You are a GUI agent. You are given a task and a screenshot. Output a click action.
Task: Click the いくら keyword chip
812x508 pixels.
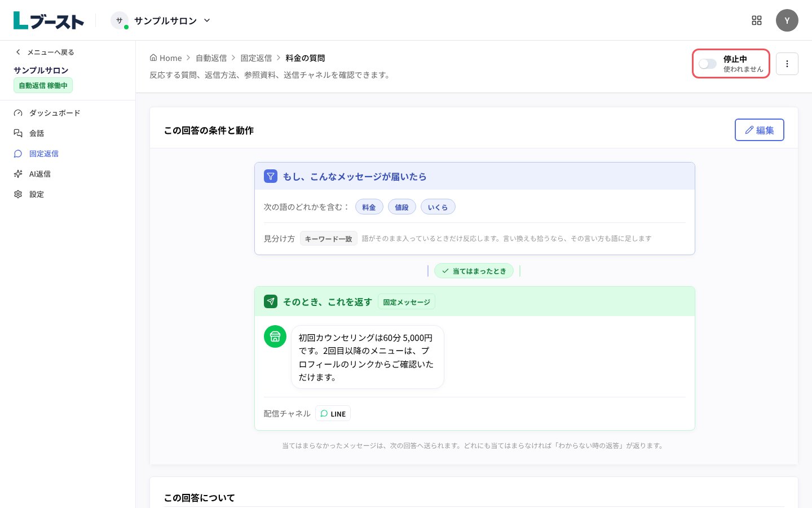[438, 207]
